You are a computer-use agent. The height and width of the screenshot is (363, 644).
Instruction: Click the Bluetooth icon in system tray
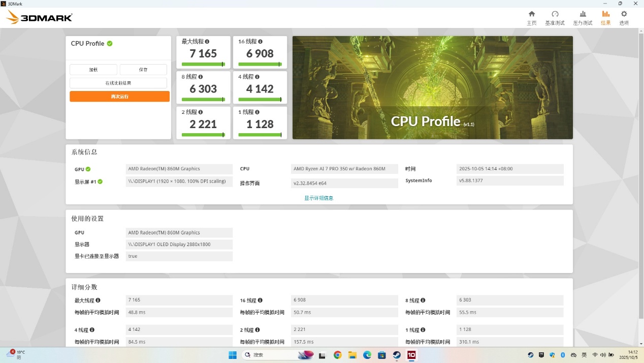563,355
